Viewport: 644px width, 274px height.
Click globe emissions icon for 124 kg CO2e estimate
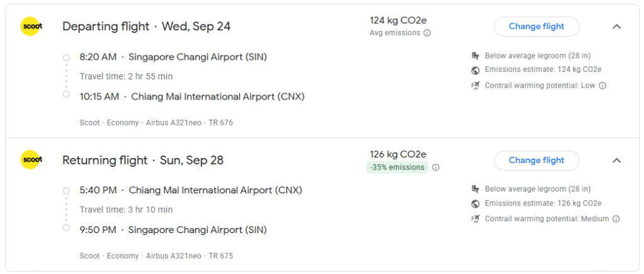click(476, 70)
